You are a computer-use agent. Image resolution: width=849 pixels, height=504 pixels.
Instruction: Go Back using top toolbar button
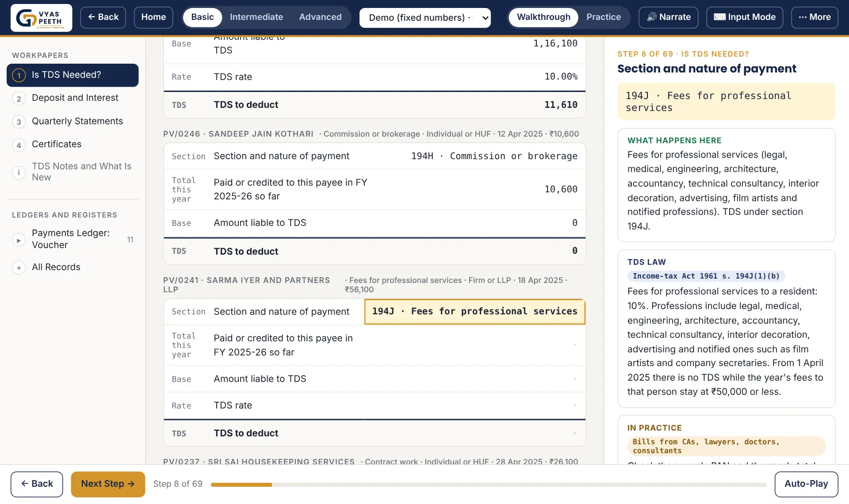(x=103, y=17)
